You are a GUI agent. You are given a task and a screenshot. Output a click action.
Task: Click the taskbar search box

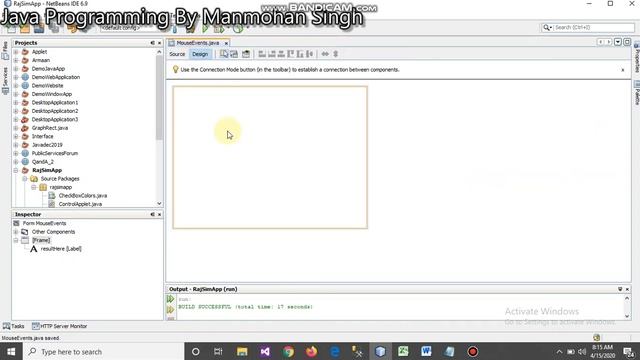tap(103, 351)
